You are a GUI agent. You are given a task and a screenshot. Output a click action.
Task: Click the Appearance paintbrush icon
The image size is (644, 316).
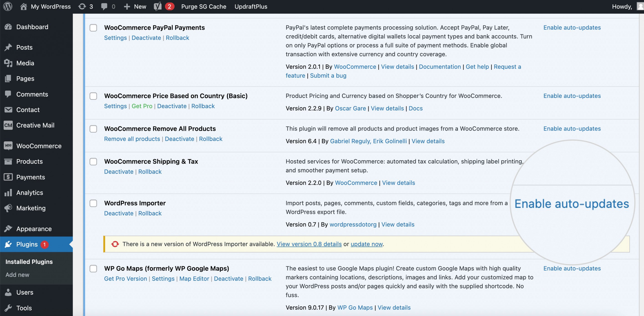pyautogui.click(x=8, y=229)
